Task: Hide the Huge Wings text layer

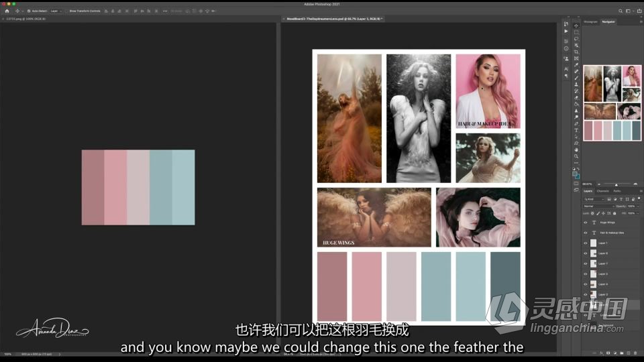Action: point(586,223)
